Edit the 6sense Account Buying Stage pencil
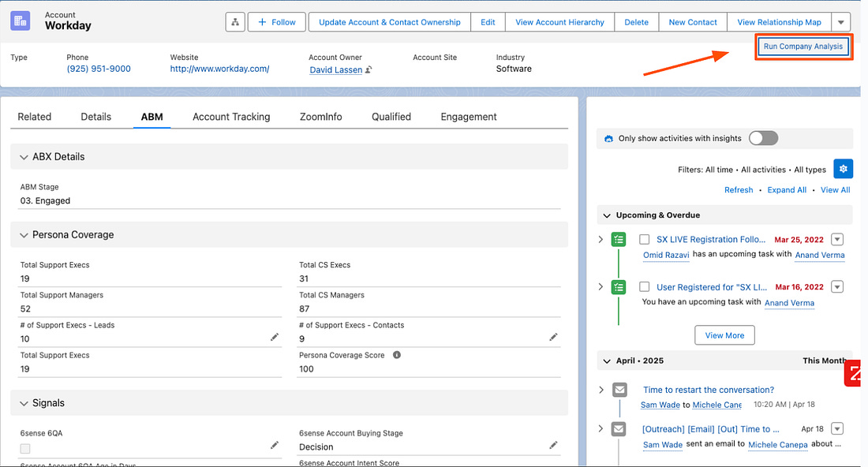This screenshot has height=467, width=868. [553, 445]
